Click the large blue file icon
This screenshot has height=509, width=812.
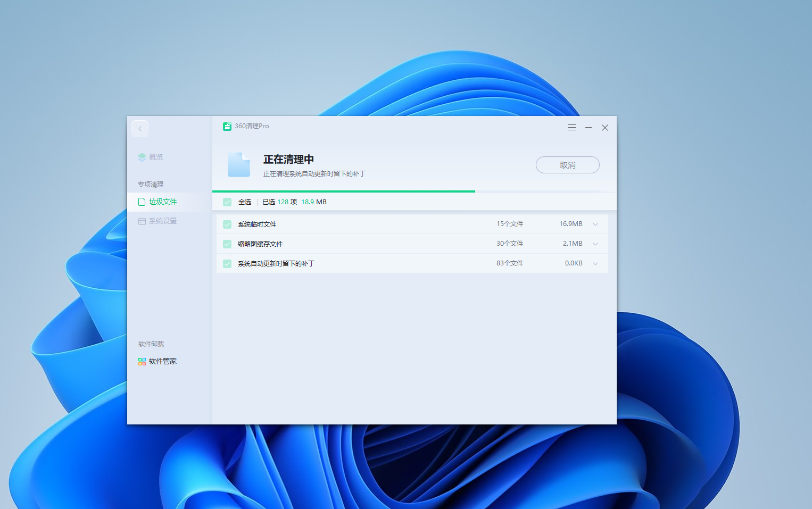(239, 165)
